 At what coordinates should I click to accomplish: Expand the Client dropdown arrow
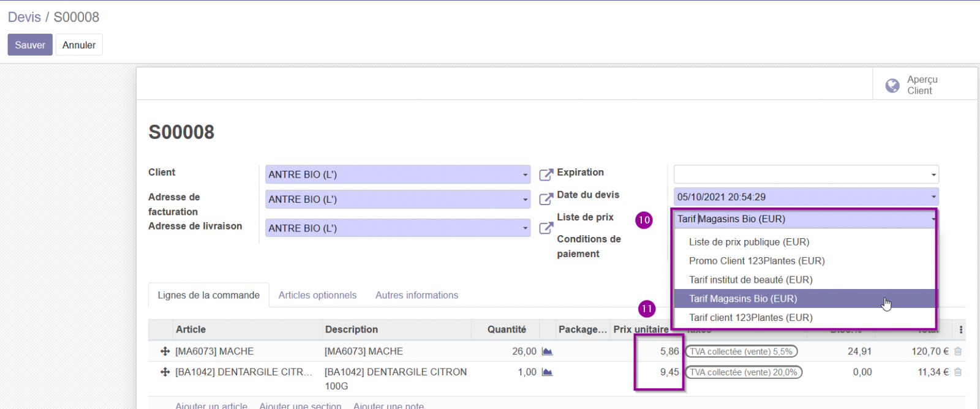[525, 174]
